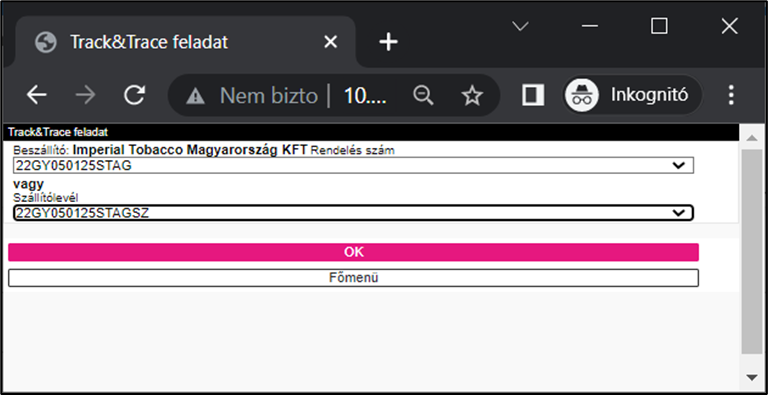Reload the Track&Trace page
This screenshot has width=768, height=395.
pos(134,95)
